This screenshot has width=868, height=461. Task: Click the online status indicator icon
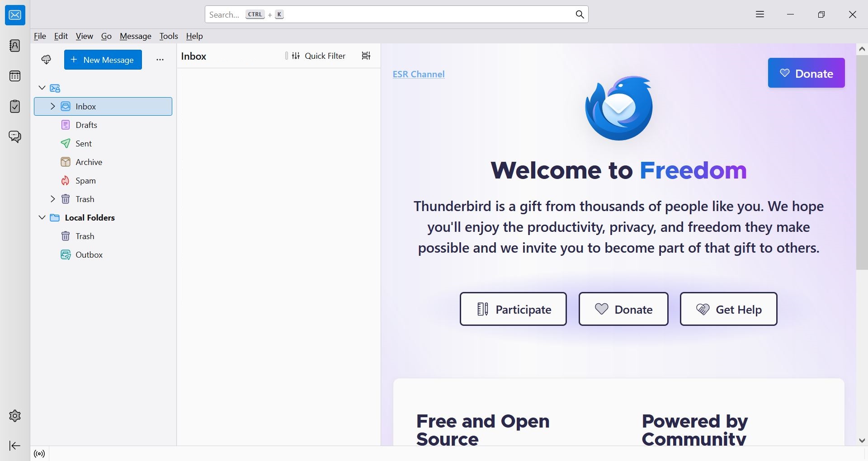(x=40, y=454)
